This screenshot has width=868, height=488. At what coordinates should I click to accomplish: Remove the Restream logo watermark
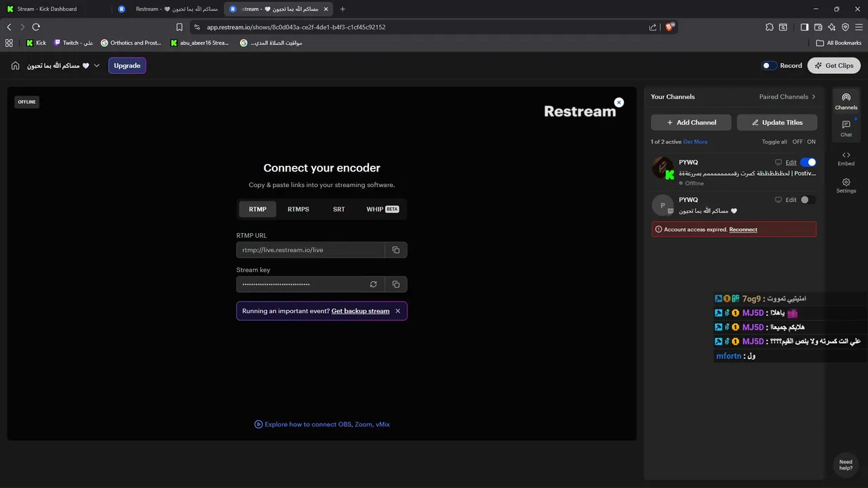618,102
